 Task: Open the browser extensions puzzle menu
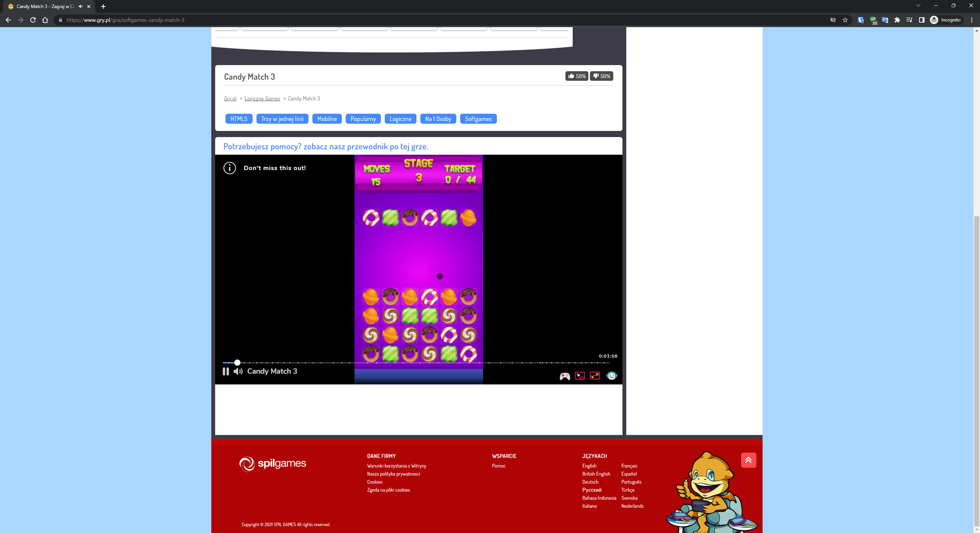[x=897, y=20]
